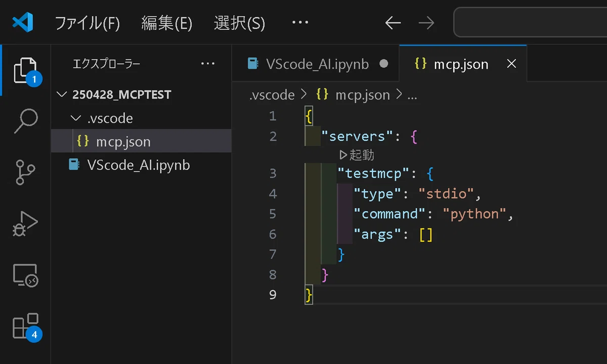Image resolution: width=607 pixels, height=364 pixels.
Task: Click the .vscode breadcrumb segment
Action: (x=272, y=95)
